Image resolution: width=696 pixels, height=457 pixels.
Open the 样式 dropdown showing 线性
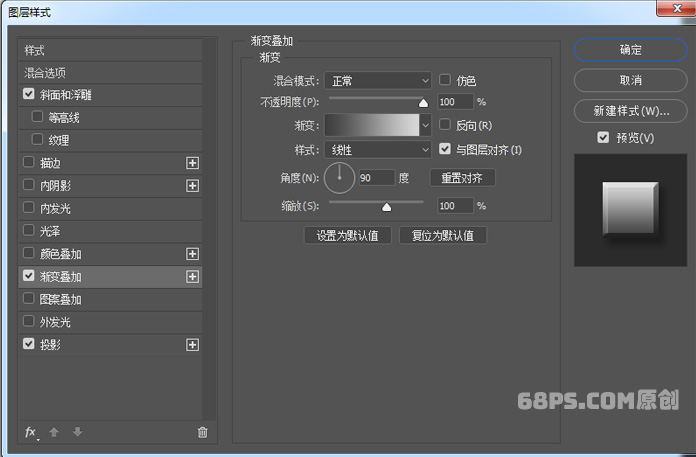tap(378, 150)
